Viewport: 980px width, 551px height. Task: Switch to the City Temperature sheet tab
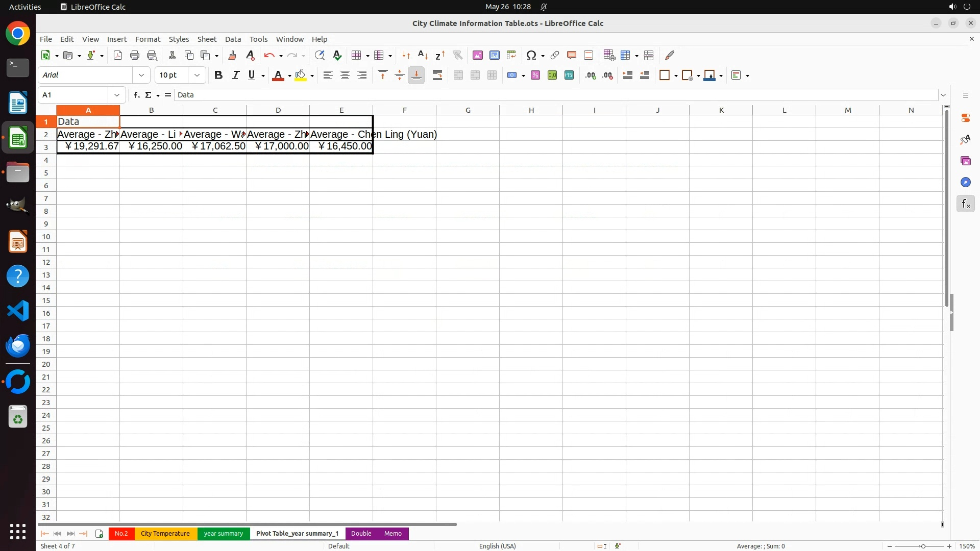point(165,534)
